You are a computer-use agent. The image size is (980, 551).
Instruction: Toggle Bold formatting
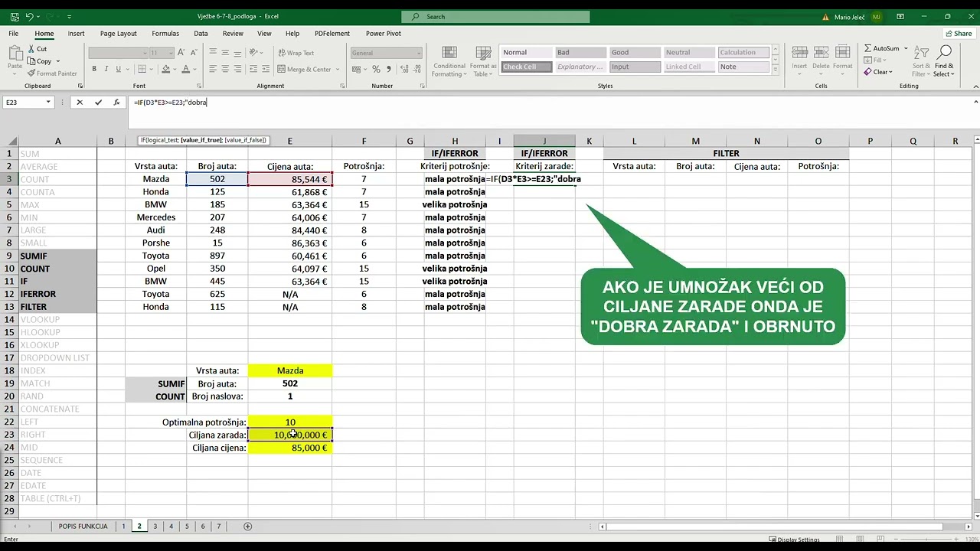coord(94,69)
